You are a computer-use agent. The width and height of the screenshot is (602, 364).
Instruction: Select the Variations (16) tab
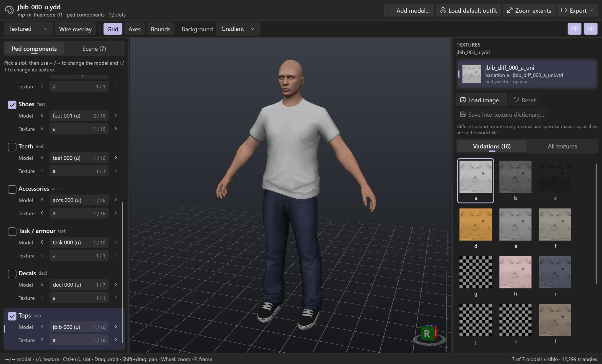492,146
